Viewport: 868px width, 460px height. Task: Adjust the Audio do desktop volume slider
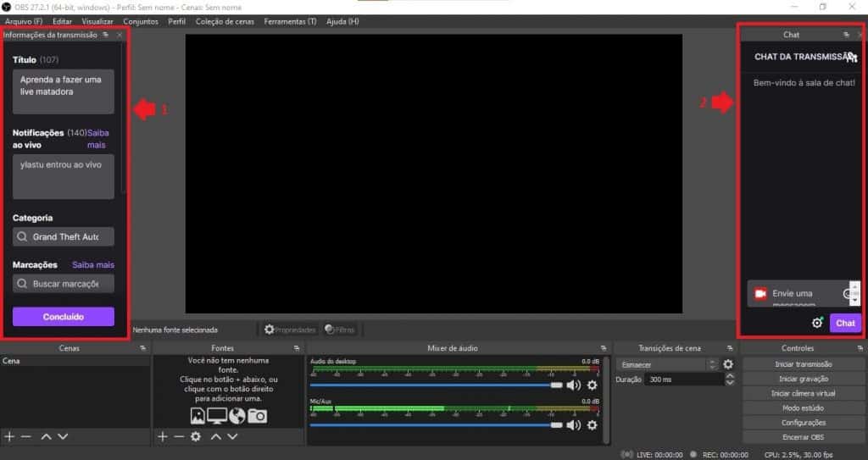coord(437,385)
